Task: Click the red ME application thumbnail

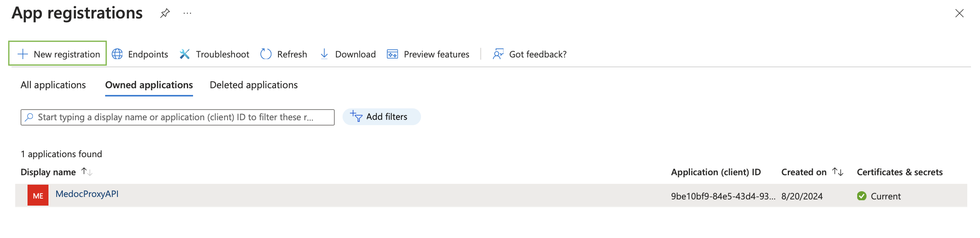Action: coord(38,196)
